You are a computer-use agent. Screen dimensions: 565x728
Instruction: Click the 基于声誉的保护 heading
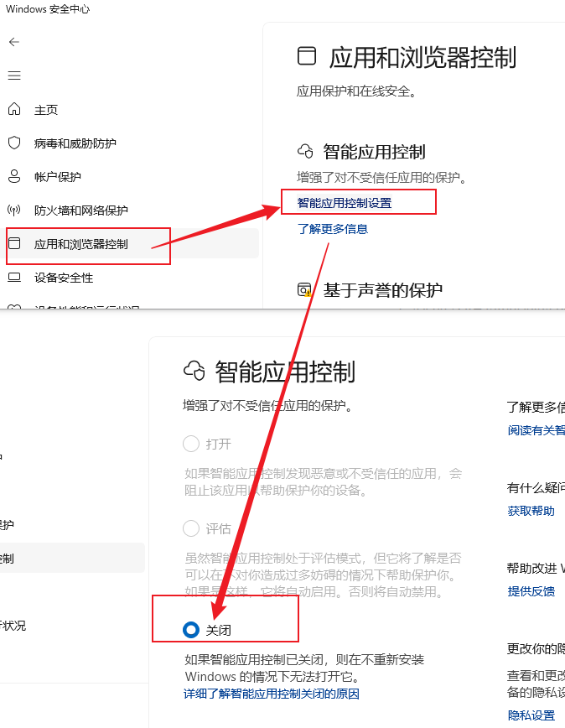click(383, 290)
